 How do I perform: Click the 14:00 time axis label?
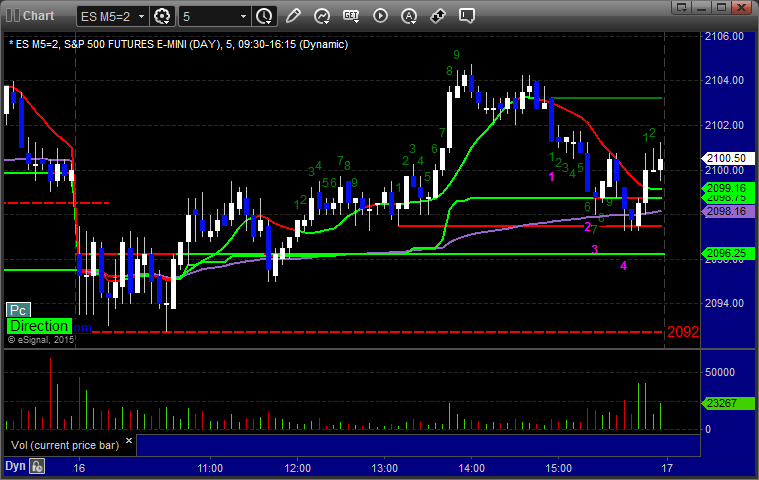click(471, 468)
